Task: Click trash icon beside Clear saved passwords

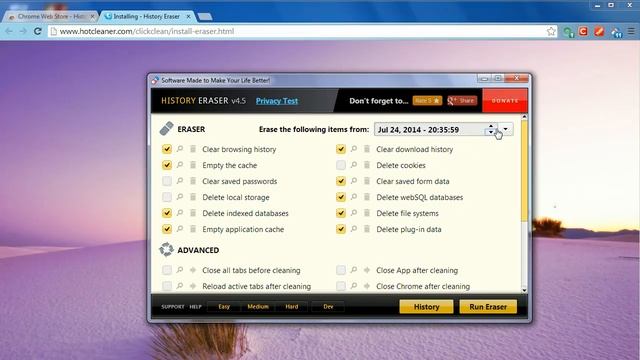Action: [193, 181]
